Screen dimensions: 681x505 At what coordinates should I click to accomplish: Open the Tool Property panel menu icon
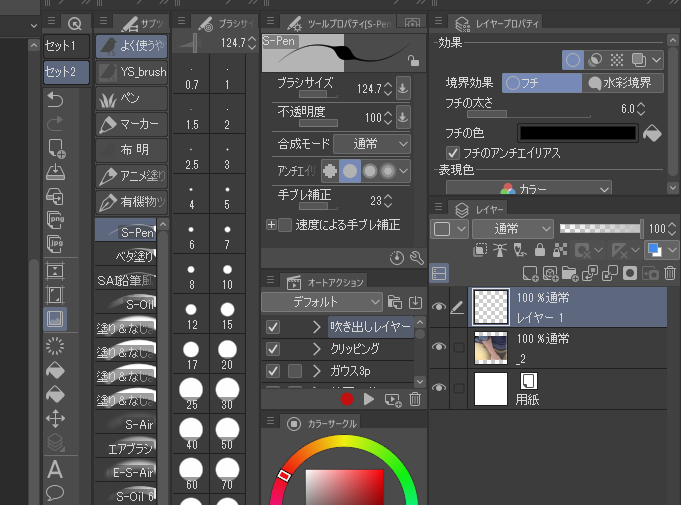[x=270, y=21]
